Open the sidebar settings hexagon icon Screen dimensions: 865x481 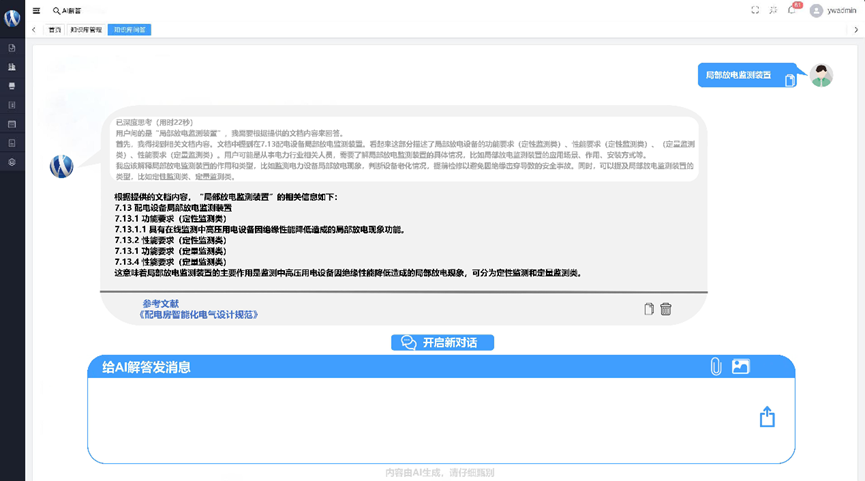pyautogui.click(x=12, y=162)
